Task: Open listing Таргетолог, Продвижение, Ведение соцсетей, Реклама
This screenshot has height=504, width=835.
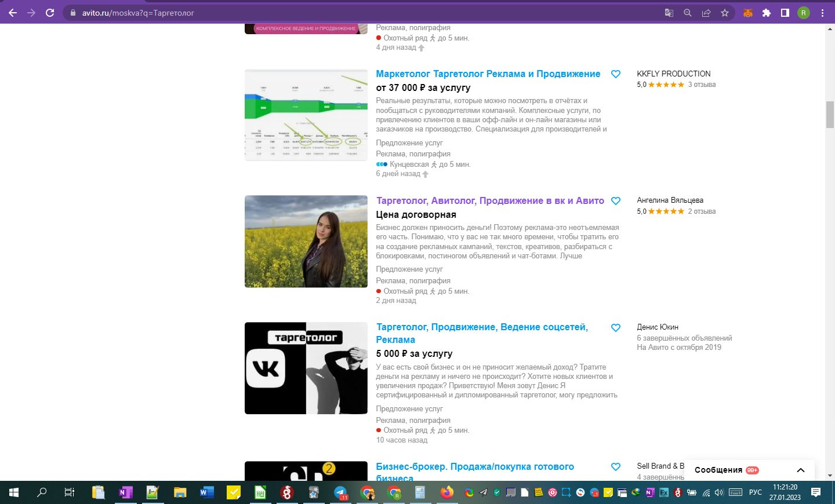Action: point(482,333)
